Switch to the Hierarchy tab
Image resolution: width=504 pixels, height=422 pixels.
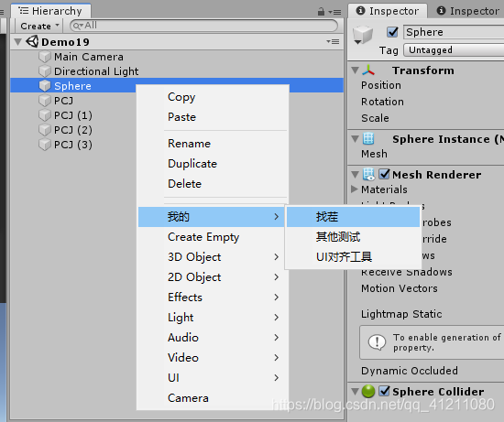tap(50, 11)
